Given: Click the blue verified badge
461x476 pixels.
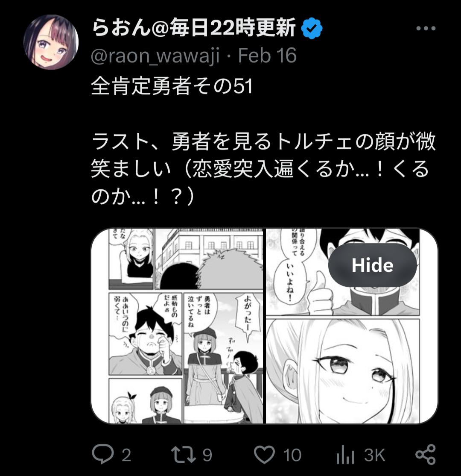Looking at the screenshot, I should 312,28.
